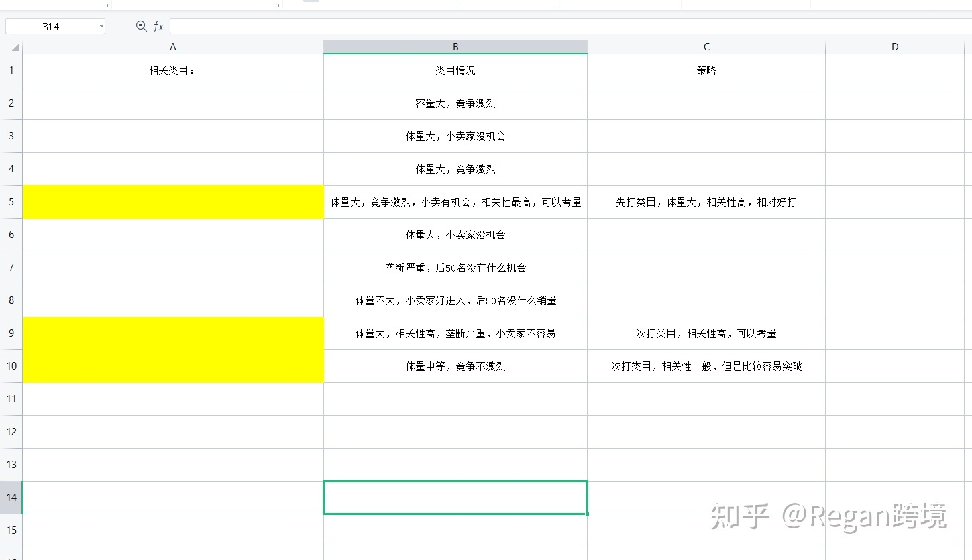Screen dimensions: 972x560
Task: Select the Name Box showing B14
Action: [50, 26]
